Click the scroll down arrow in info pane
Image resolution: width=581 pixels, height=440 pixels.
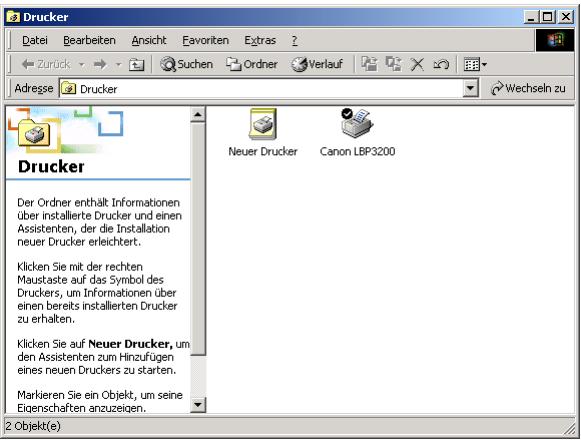[x=197, y=404]
